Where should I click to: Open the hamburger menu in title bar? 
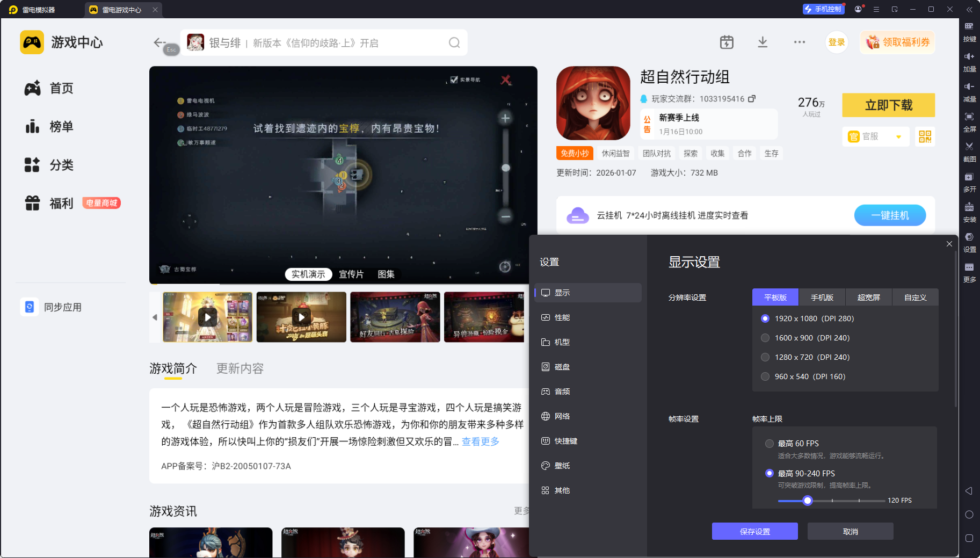pyautogui.click(x=876, y=9)
